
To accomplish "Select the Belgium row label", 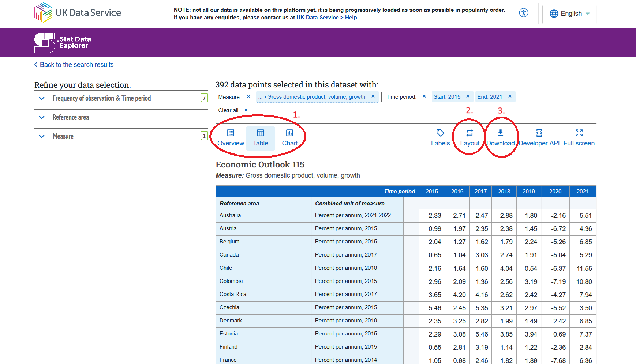I will click(x=229, y=242).
